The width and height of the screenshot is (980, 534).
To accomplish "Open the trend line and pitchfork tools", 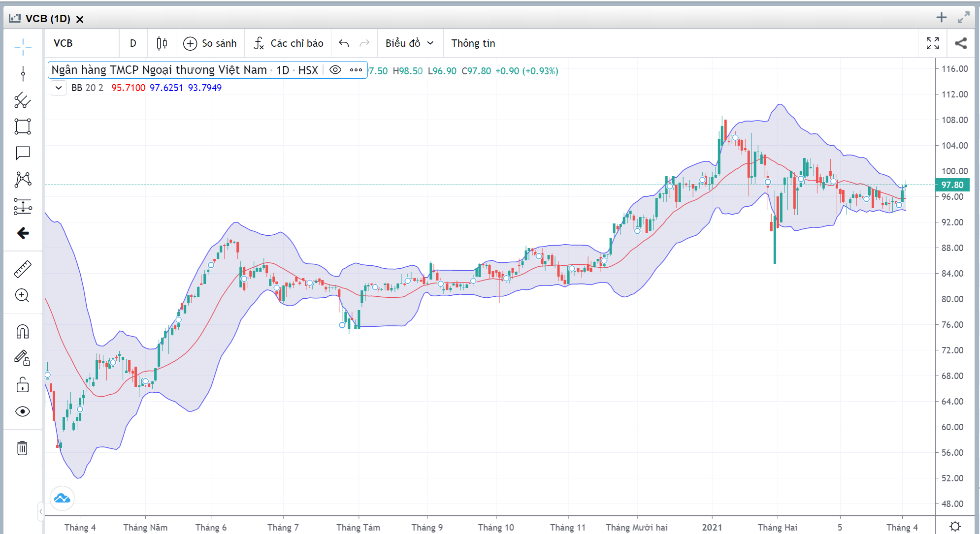I will [x=23, y=100].
